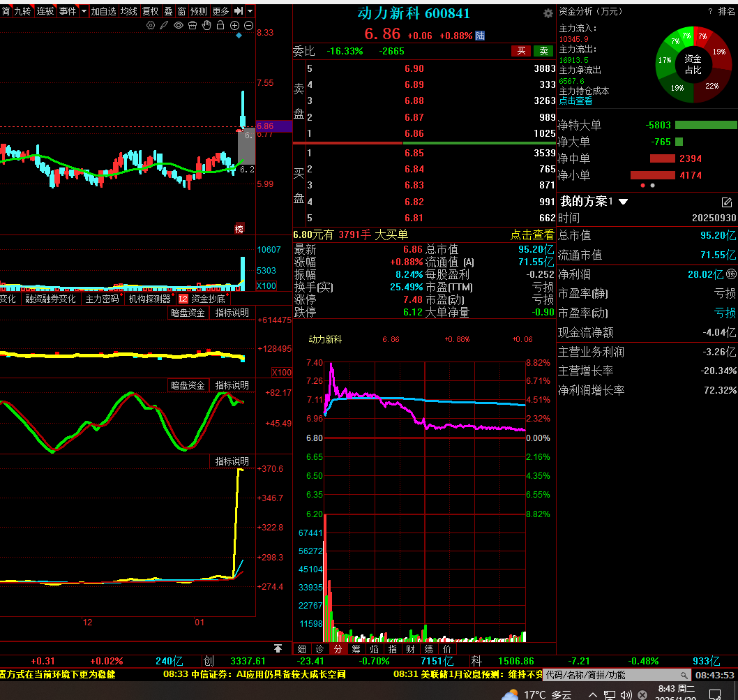The image size is (738, 700).
Task: Click the green 卖 sell button
Action: click(x=543, y=51)
